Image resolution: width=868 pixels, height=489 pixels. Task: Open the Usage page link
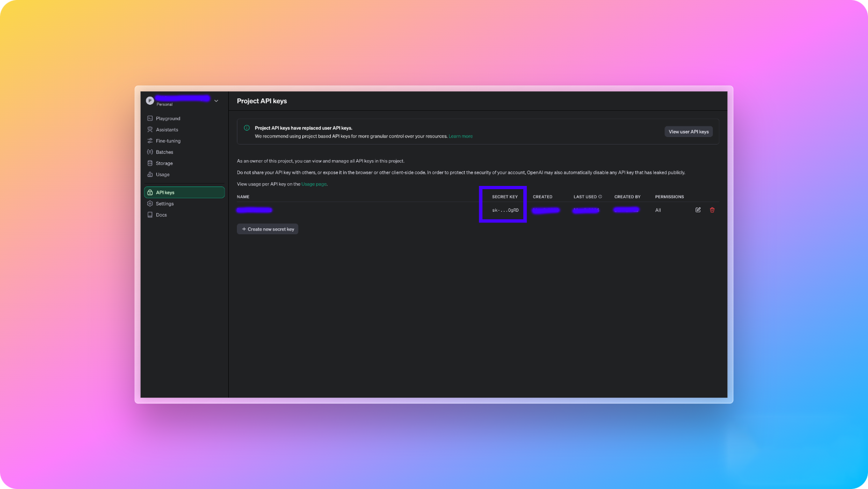[x=314, y=184]
